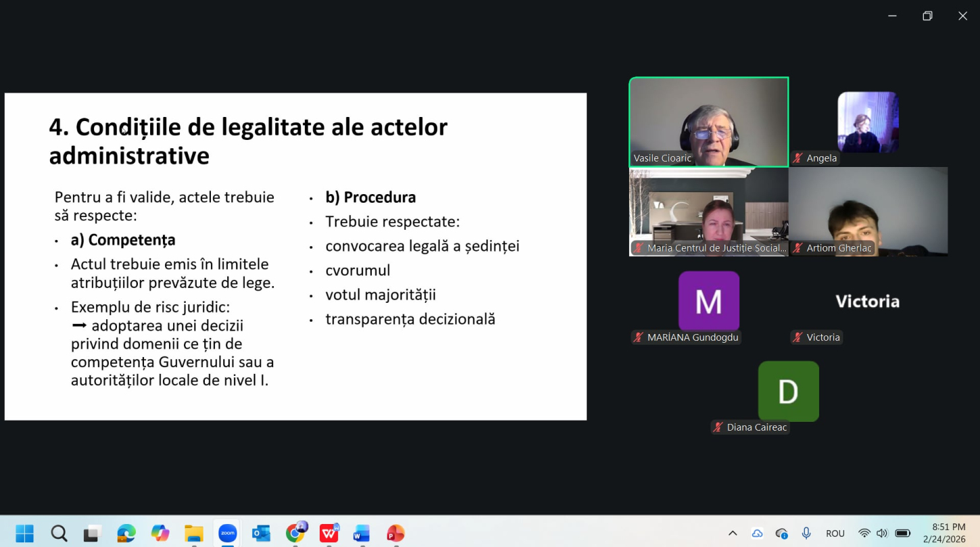Open taskbar Search
The image size is (980, 547).
pos(59,533)
